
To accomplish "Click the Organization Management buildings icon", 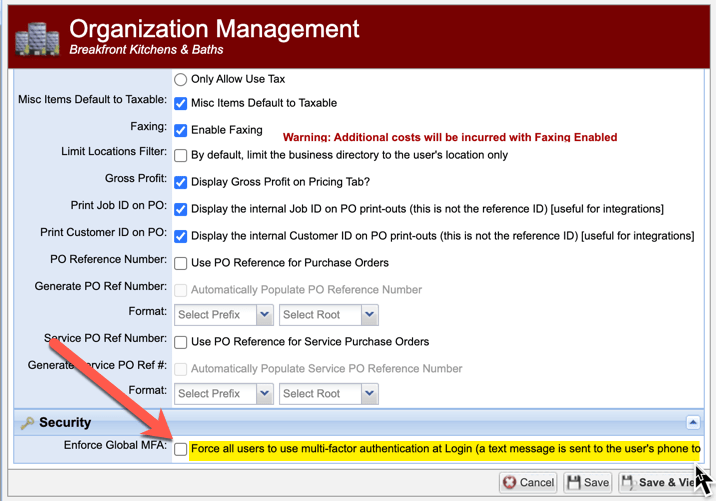I will click(x=37, y=39).
